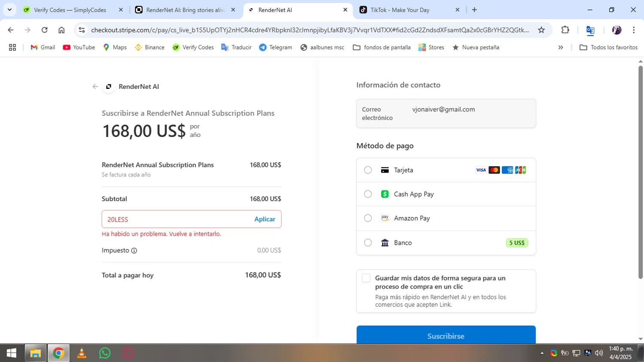This screenshot has height=362, width=644.
Task: Open the Traducir bookmark
Action: pos(237,47)
